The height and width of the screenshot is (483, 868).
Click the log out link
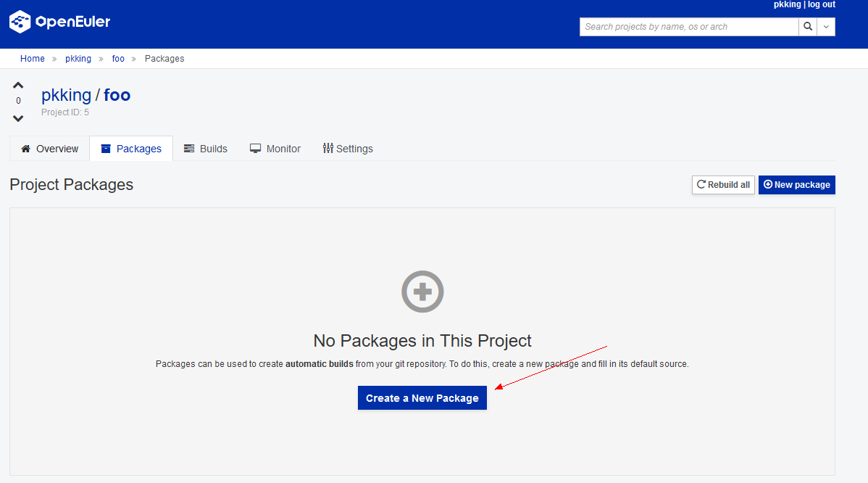tap(822, 4)
